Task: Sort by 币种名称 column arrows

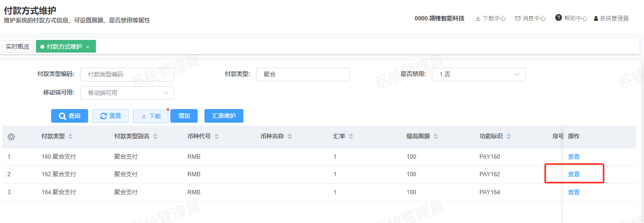Action: click(289, 137)
